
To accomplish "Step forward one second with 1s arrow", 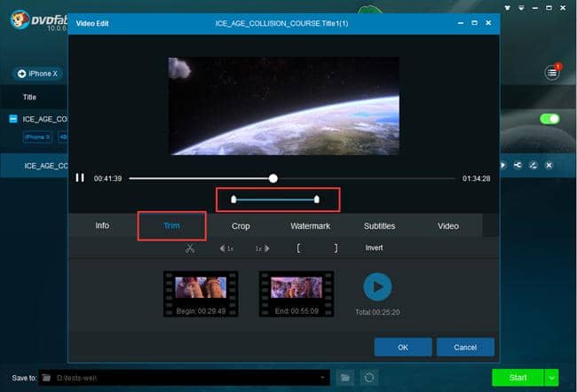I will 263,248.
